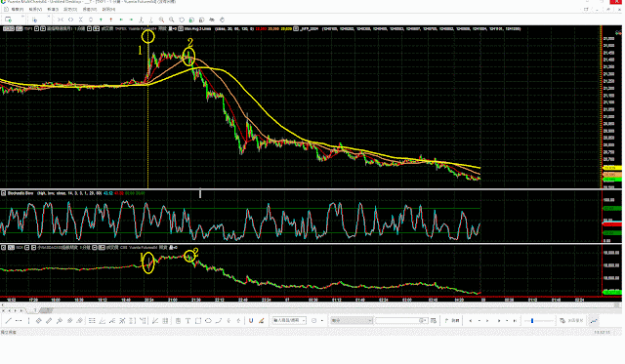Click the chart line icon at toolbar end
Image resolution: width=625 pixels, height=364 pixels.
pos(594,321)
